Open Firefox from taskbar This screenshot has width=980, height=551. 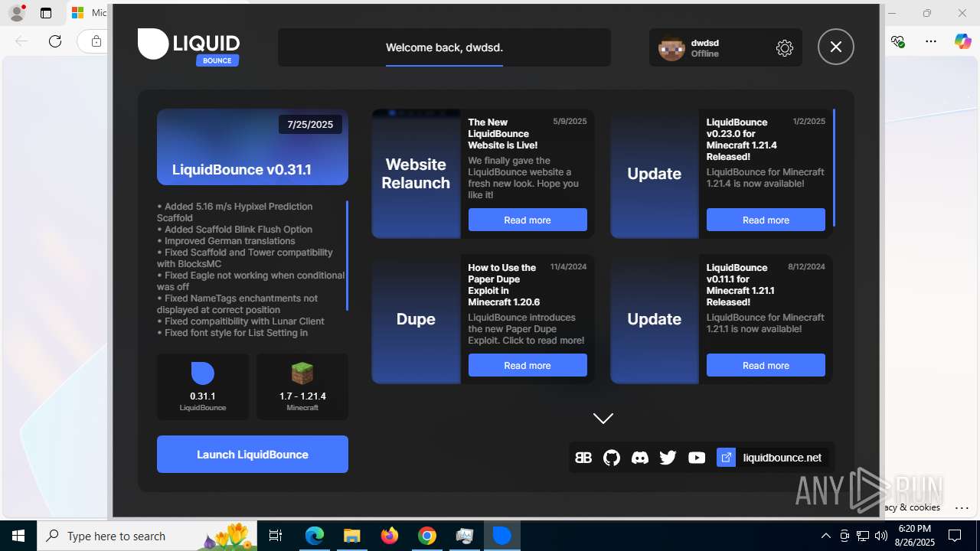coord(390,536)
